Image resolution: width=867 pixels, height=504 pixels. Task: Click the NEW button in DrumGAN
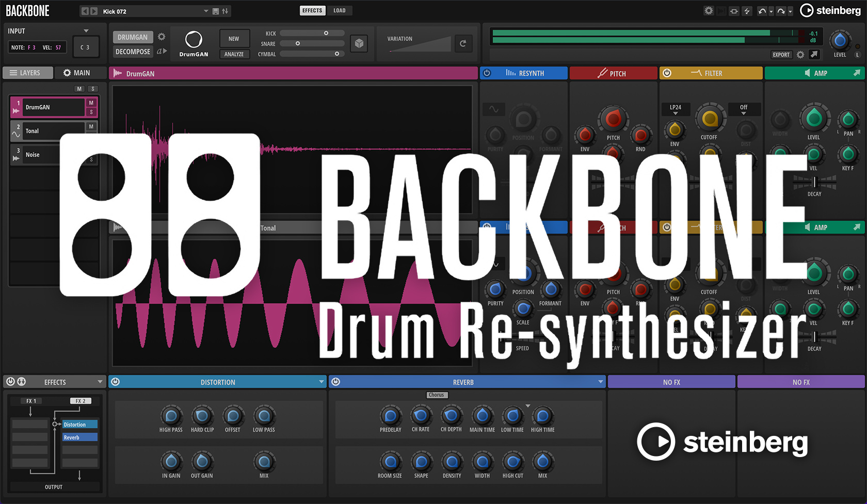tap(234, 39)
